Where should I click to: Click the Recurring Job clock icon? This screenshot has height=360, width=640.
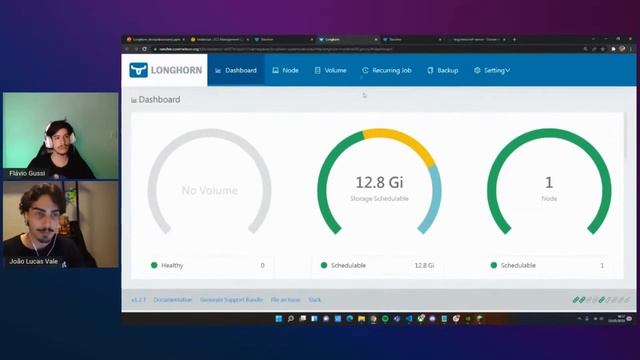365,70
